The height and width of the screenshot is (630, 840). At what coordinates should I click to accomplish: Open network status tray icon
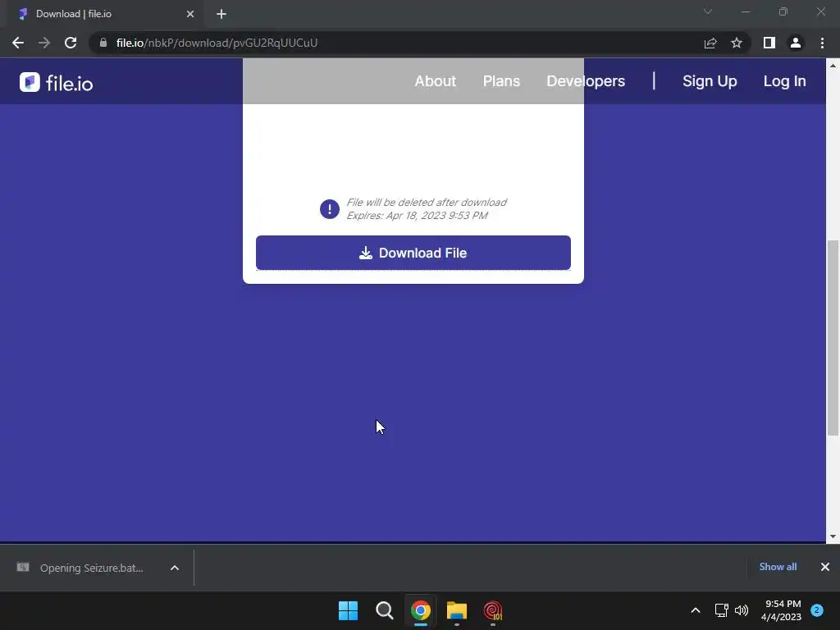click(722, 610)
